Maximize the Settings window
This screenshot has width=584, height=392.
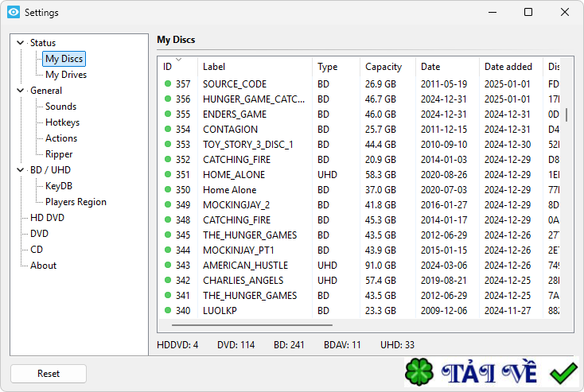point(528,12)
